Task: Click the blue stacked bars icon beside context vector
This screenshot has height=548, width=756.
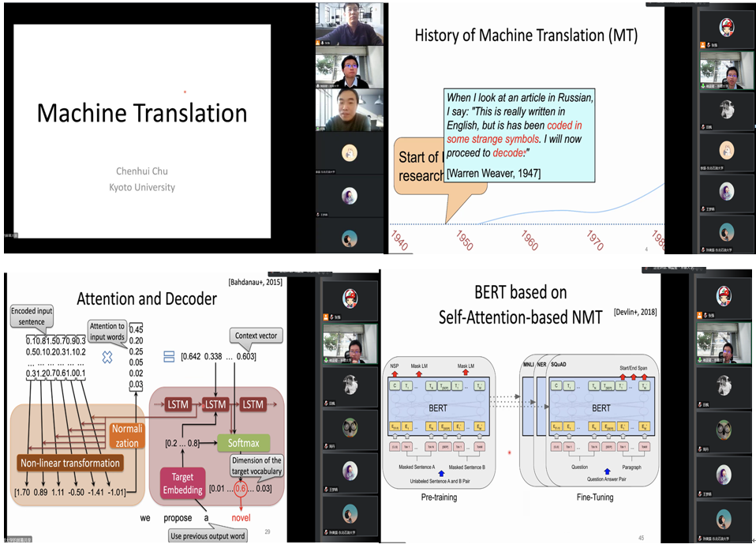Action: [x=168, y=357]
